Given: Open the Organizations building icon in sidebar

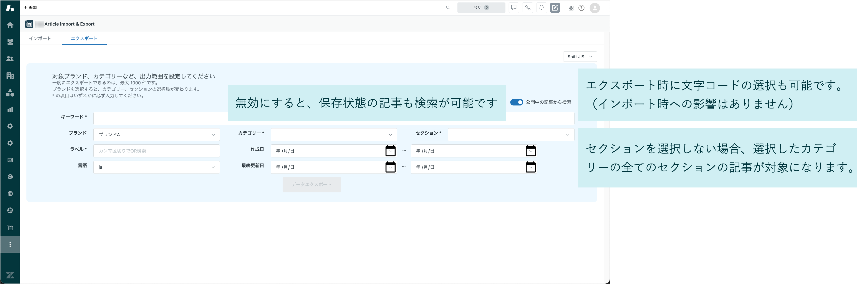Looking at the screenshot, I should [10, 75].
